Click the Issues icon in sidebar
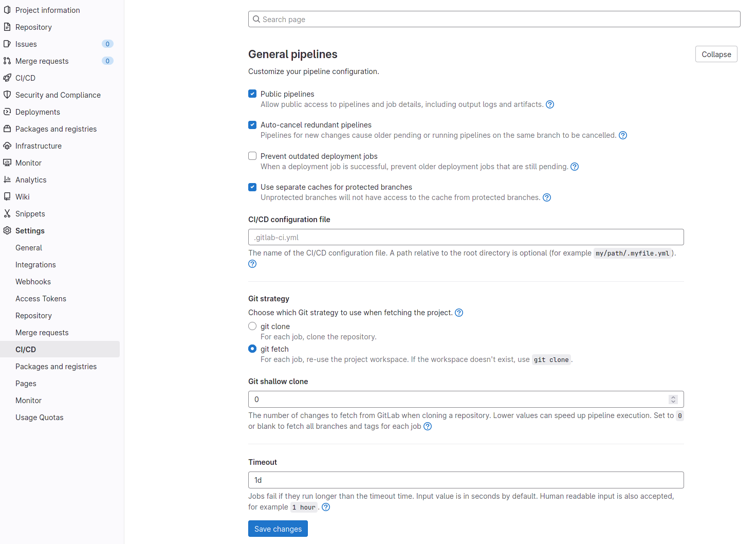 (7, 44)
